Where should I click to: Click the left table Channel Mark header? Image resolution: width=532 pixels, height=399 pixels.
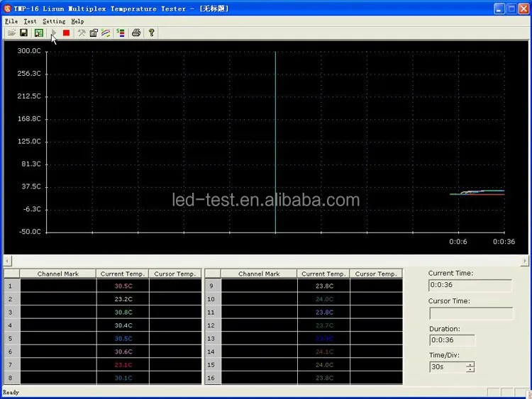click(x=58, y=274)
